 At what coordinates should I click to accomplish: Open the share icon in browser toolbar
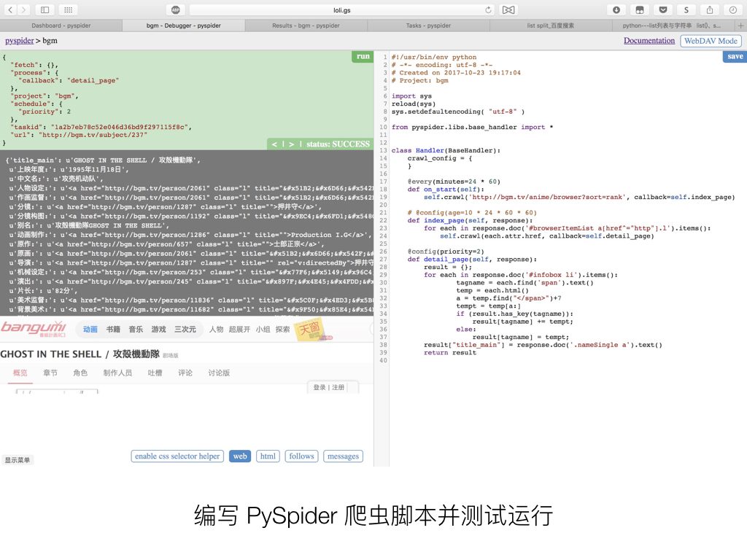tap(711, 9)
